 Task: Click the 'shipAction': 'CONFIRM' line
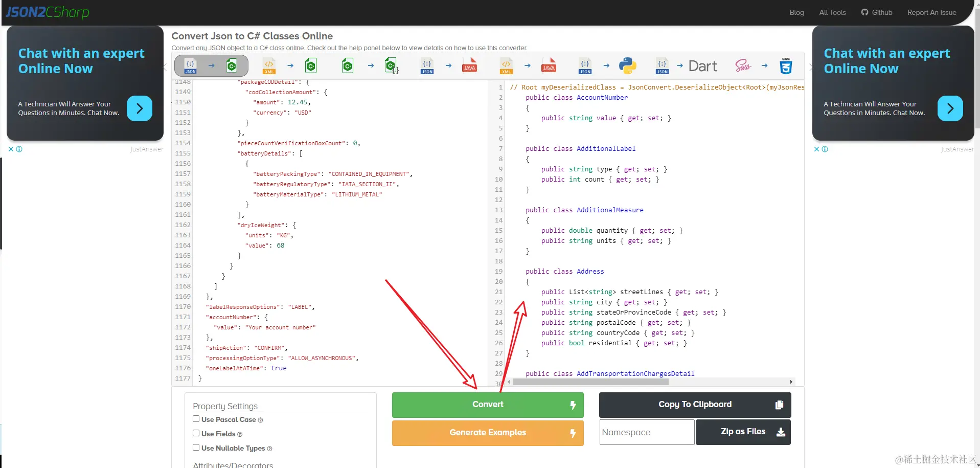point(246,348)
